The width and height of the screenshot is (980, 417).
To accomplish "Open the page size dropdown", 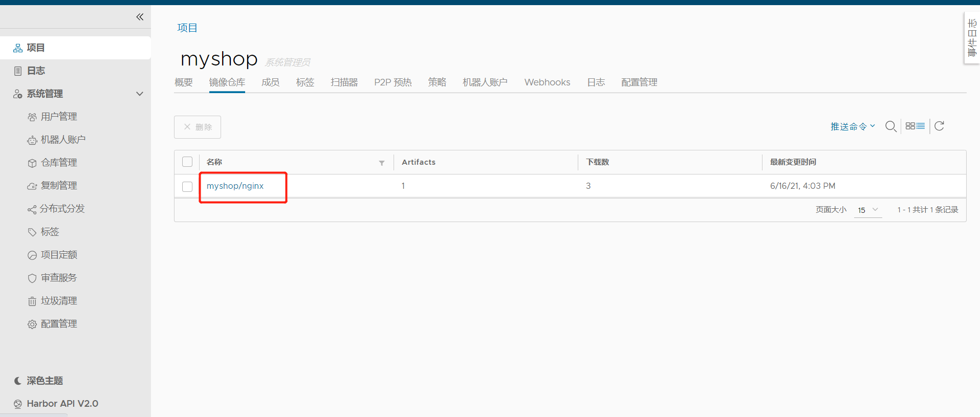I will [x=868, y=210].
